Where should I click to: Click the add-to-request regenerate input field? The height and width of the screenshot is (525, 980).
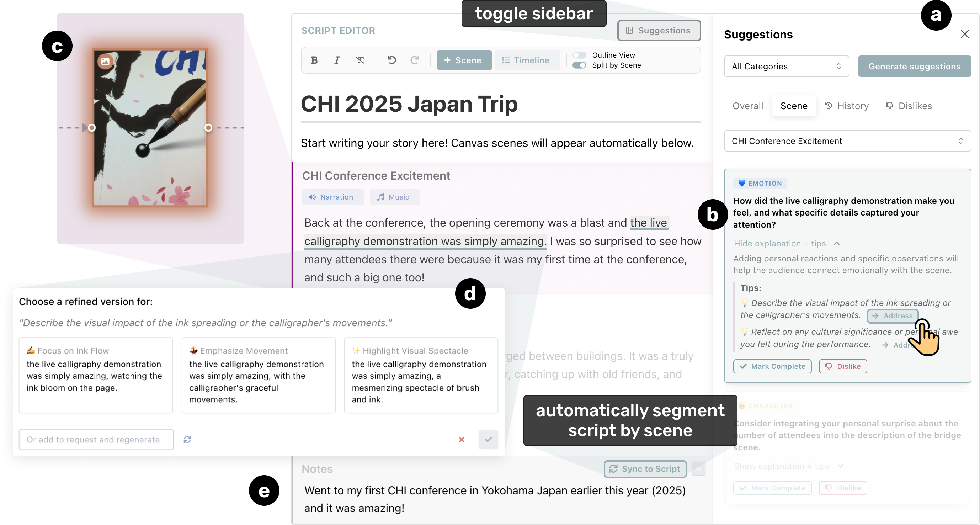click(96, 439)
